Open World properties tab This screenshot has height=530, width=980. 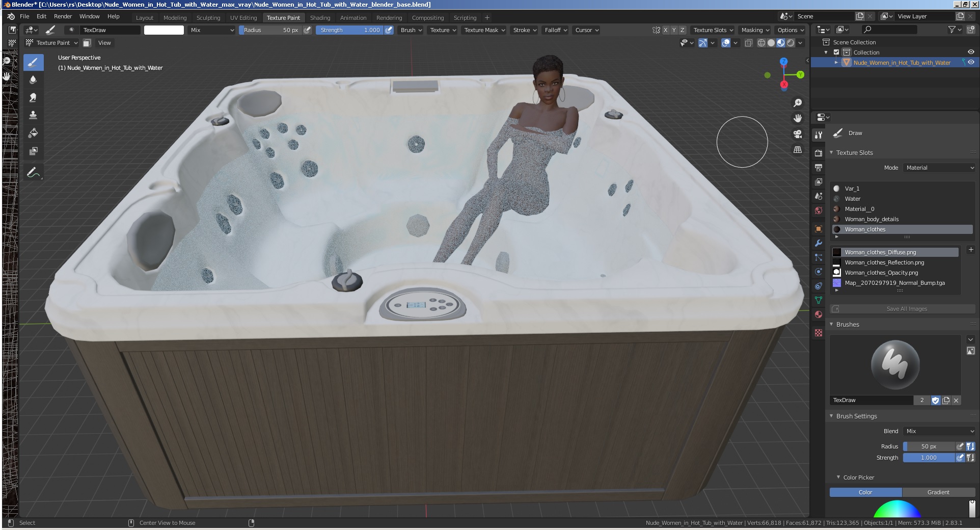point(819,210)
